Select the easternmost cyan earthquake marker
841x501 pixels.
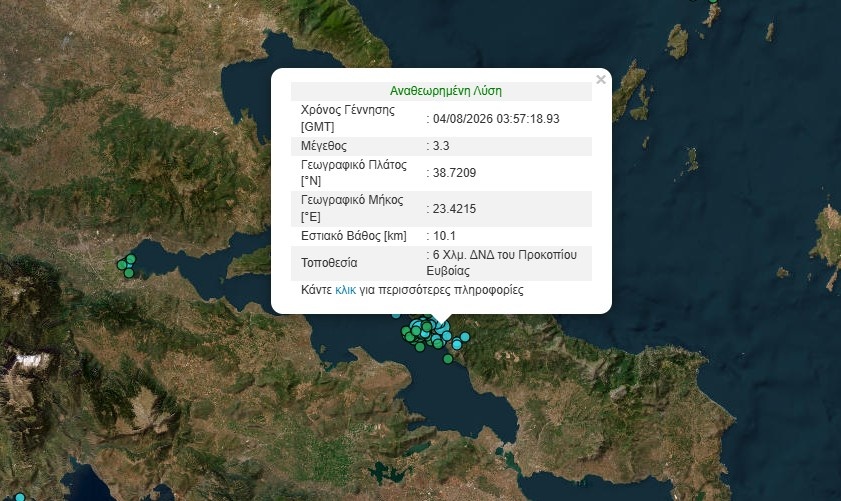[x=465, y=336]
